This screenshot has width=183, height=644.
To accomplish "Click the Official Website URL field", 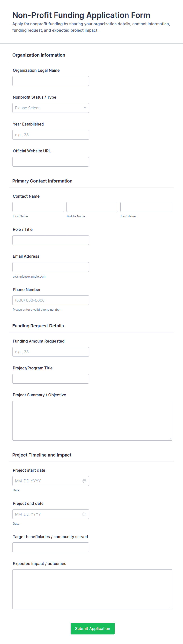I will click(x=50, y=161).
